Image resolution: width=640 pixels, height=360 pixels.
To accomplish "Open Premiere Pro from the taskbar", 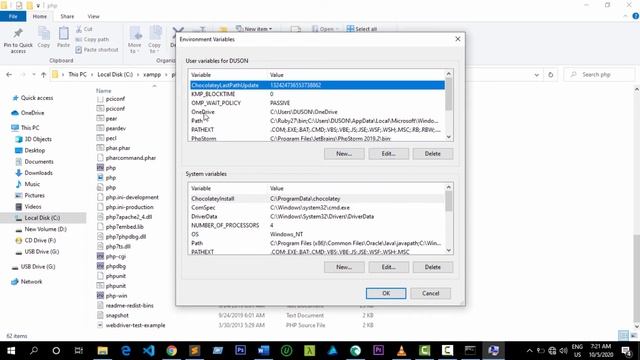I will [x=378, y=351].
